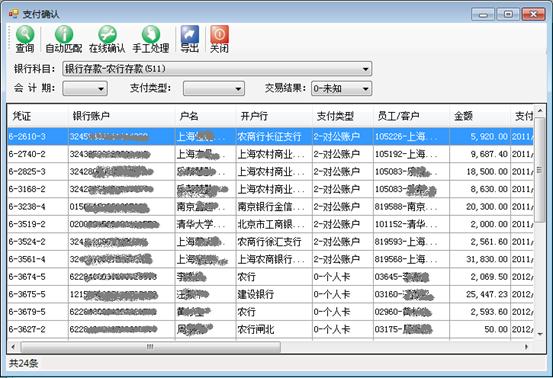The width and height of the screenshot is (553, 378).
Task: Run 自动匹配 auto match tool
Action: click(x=63, y=39)
